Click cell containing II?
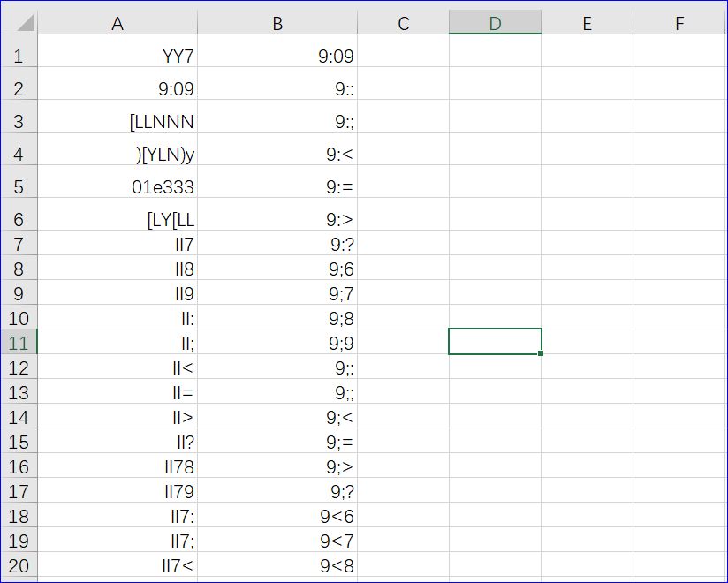728x583 pixels. pos(118,442)
